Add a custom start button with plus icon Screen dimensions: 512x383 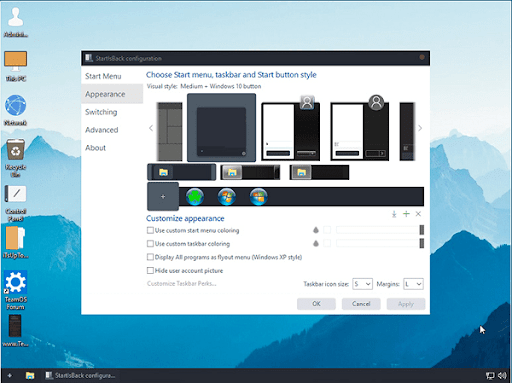click(x=406, y=214)
